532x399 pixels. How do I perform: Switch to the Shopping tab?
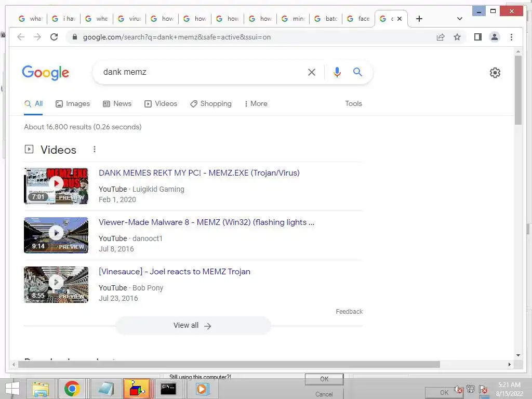[211, 104]
